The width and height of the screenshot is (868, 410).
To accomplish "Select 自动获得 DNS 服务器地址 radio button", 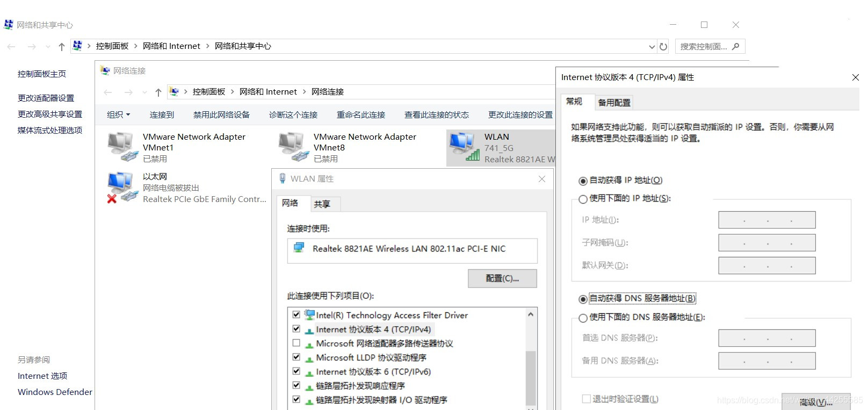I will (583, 299).
